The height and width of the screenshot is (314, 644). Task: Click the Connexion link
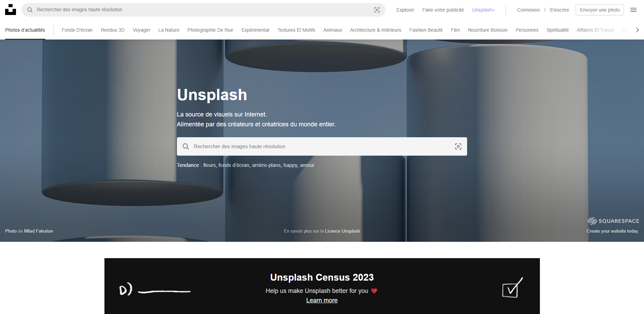point(528,10)
